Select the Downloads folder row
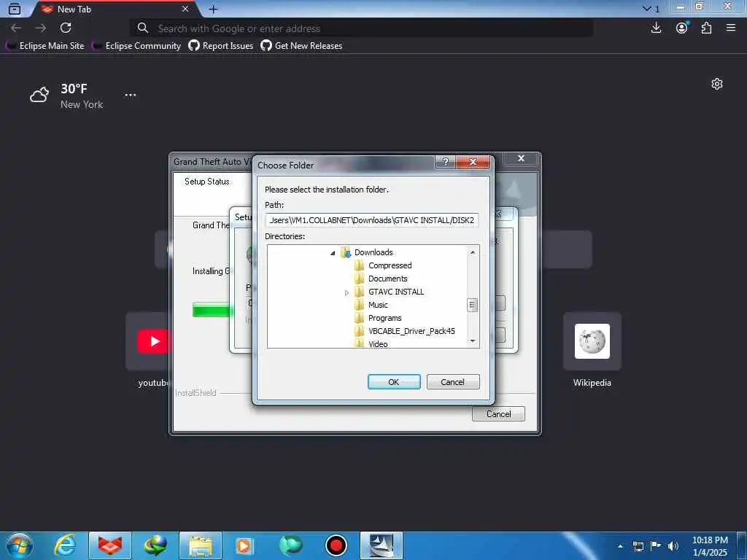The height and width of the screenshot is (560, 747). point(373,252)
